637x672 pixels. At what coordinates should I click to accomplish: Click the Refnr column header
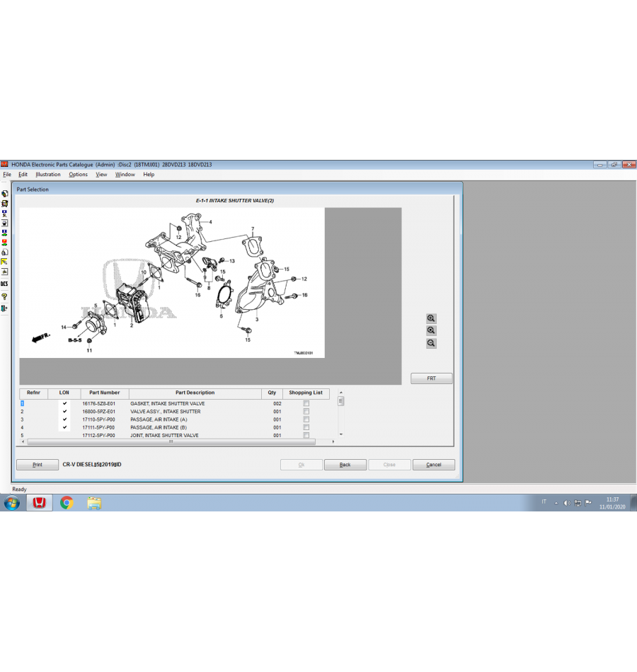point(33,393)
